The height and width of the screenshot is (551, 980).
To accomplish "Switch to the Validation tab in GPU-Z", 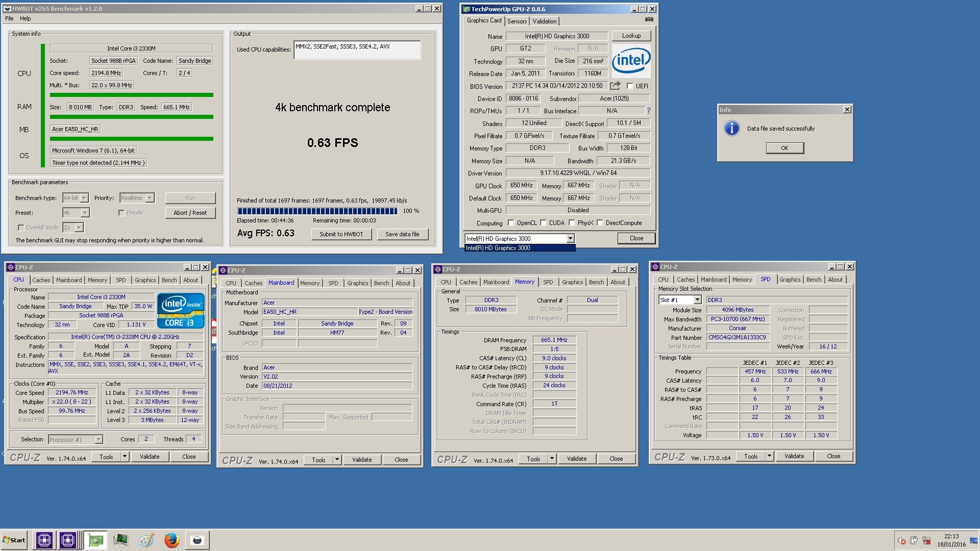I will (x=545, y=21).
